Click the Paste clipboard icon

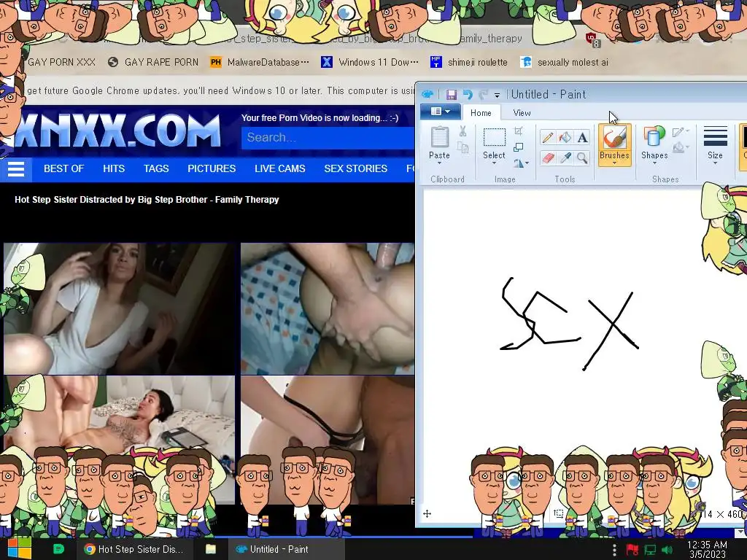pos(439,137)
